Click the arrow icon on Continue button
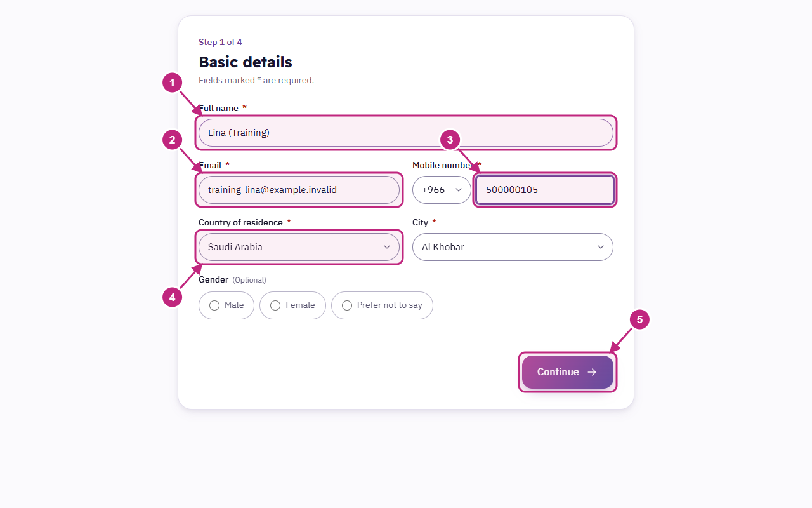The height and width of the screenshot is (508, 812). [592, 372]
